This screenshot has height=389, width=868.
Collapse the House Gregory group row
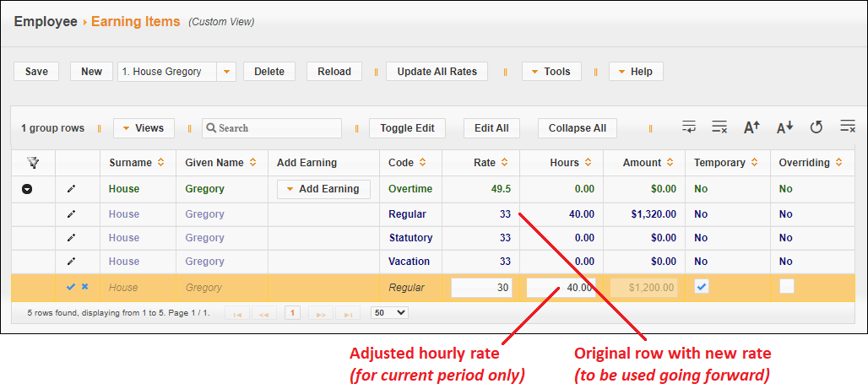pos(27,190)
